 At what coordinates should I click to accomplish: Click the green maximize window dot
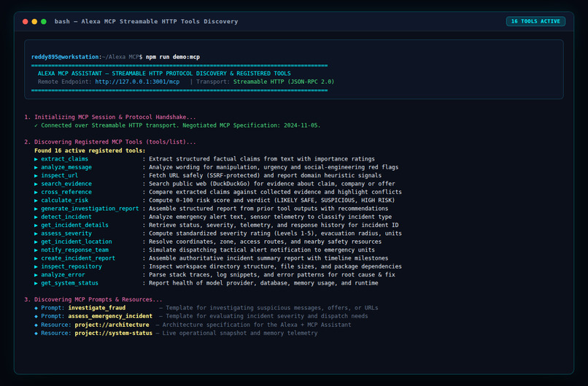click(44, 22)
